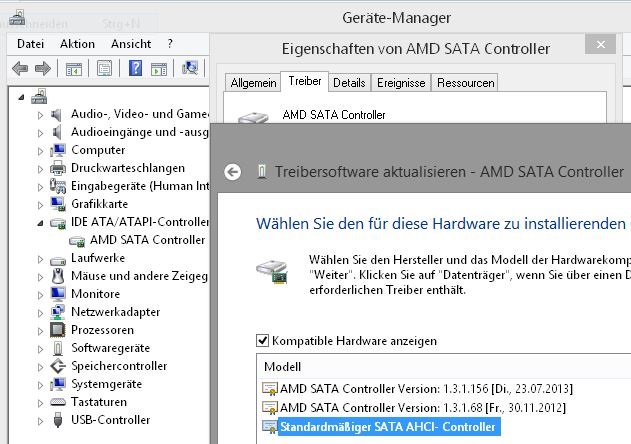This screenshot has width=631, height=444.
Task: Click Scan for hardware changes icon
Action: [190, 68]
